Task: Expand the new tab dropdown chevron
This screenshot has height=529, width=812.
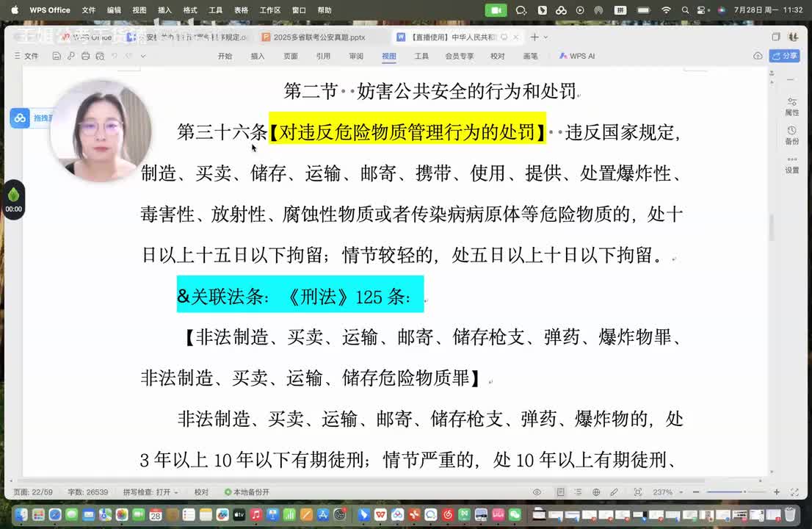Action: [545, 37]
